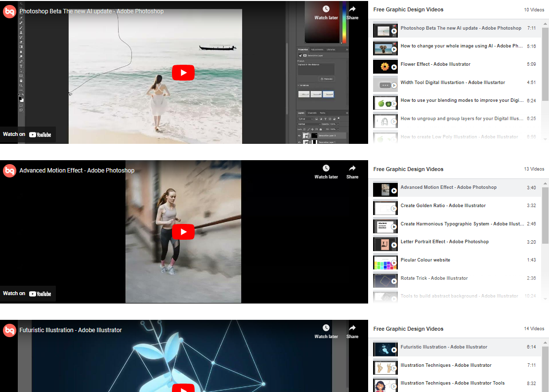The width and height of the screenshot is (549, 392).
Task: Select Illustration Techniques - Adobe Illustrator Tools item
Action: (x=452, y=383)
